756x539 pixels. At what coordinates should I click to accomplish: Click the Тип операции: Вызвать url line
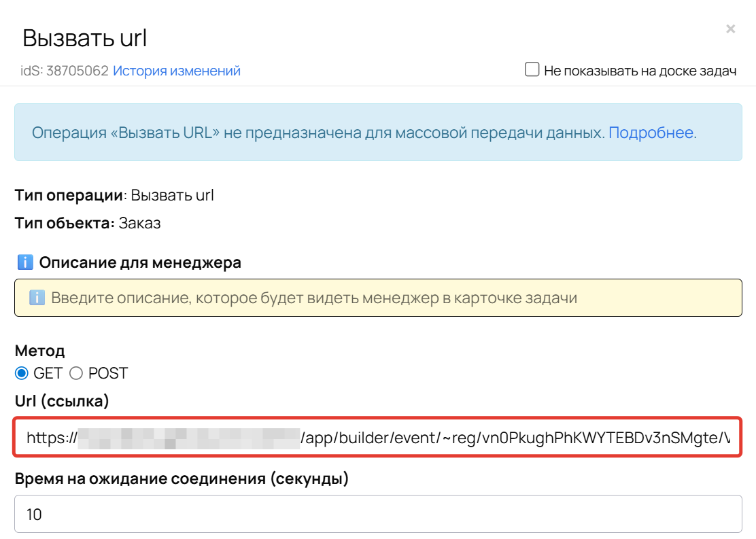pyautogui.click(x=114, y=196)
